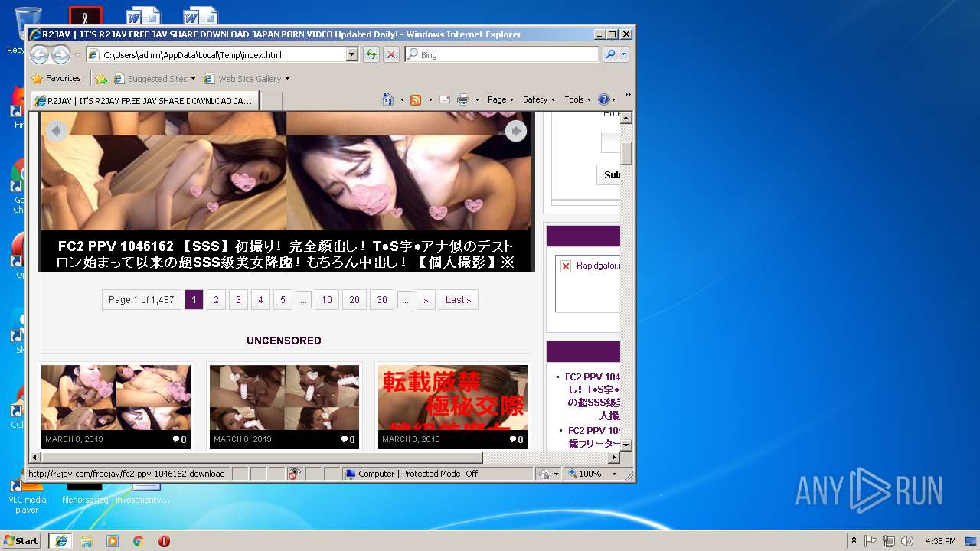Open the Action Center flag icon
The image size is (980, 551).
point(871,541)
